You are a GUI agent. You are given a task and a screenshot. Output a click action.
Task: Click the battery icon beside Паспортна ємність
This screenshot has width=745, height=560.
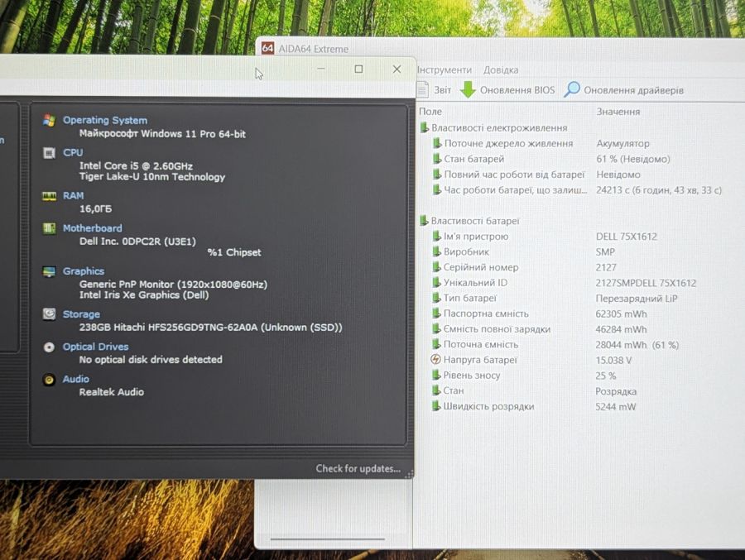(436, 314)
